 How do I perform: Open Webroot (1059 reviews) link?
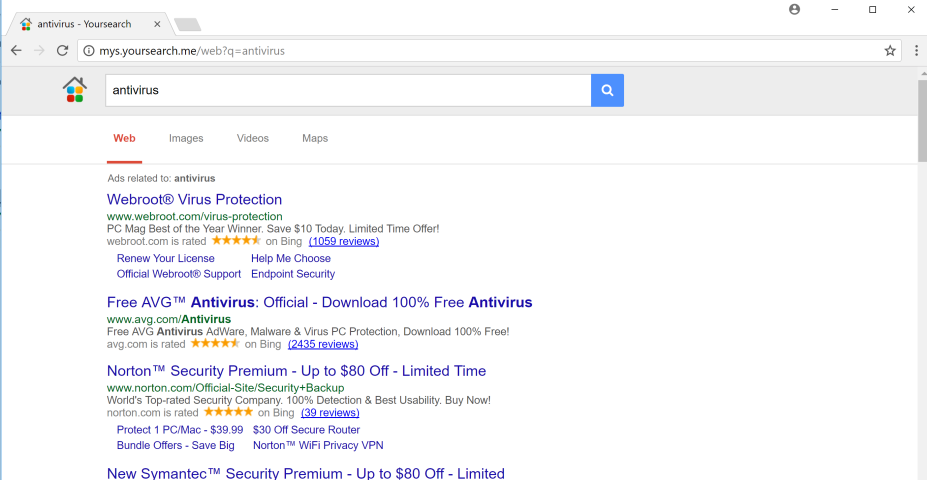pos(343,241)
